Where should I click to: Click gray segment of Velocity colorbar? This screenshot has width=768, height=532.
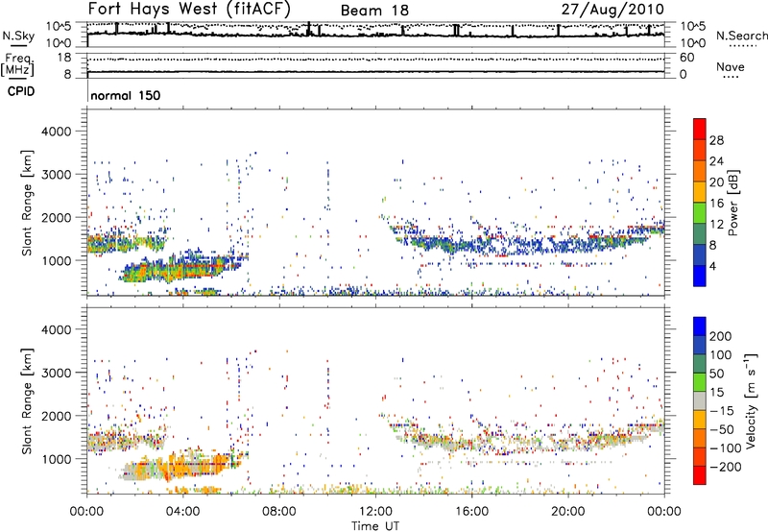tap(700, 400)
